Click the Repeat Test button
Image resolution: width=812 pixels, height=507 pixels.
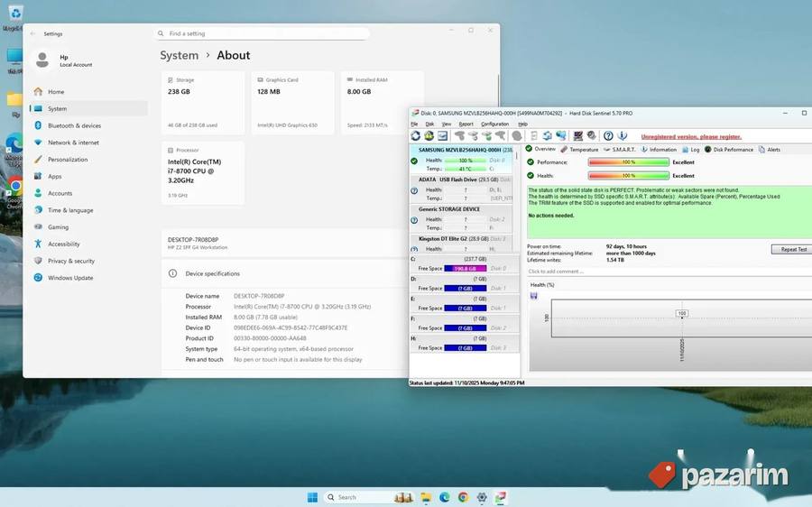pos(792,250)
